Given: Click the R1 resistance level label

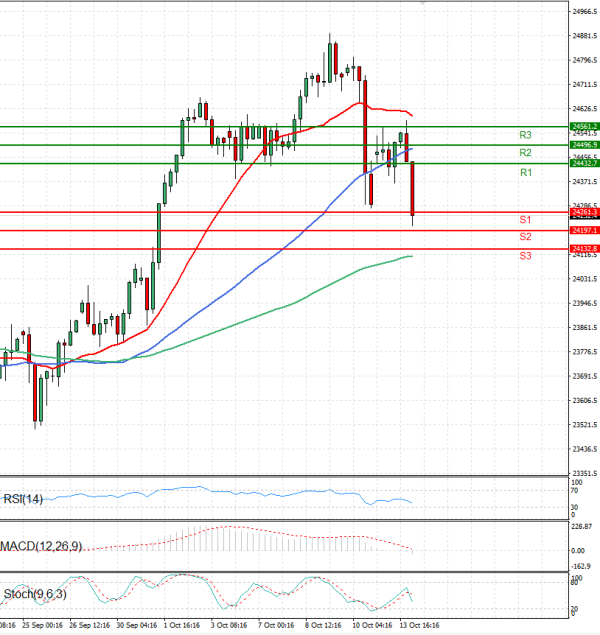Looking at the screenshot, I should pyautogui.click(x=525, y=173).
